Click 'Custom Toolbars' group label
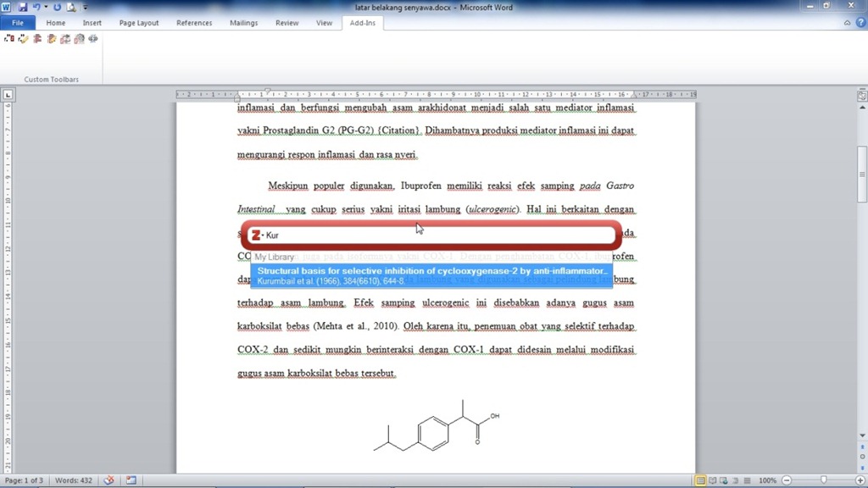 click(52, 79)
